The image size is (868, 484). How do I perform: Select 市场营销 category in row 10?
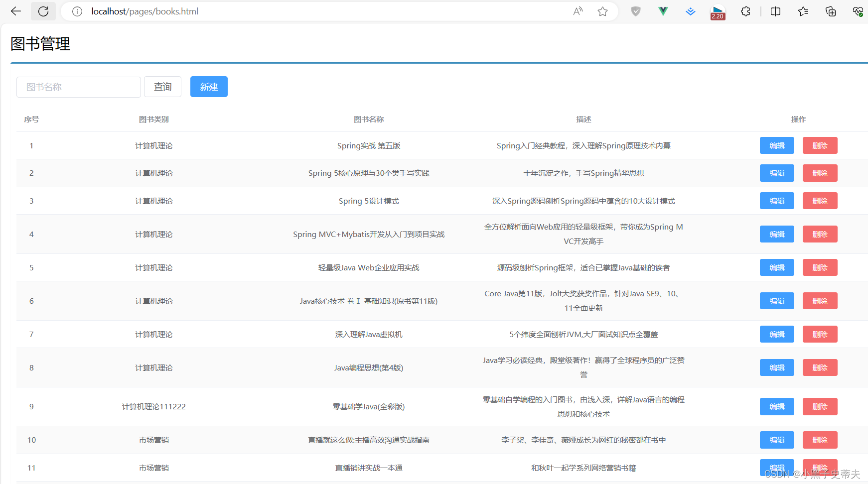pos(153,440)
